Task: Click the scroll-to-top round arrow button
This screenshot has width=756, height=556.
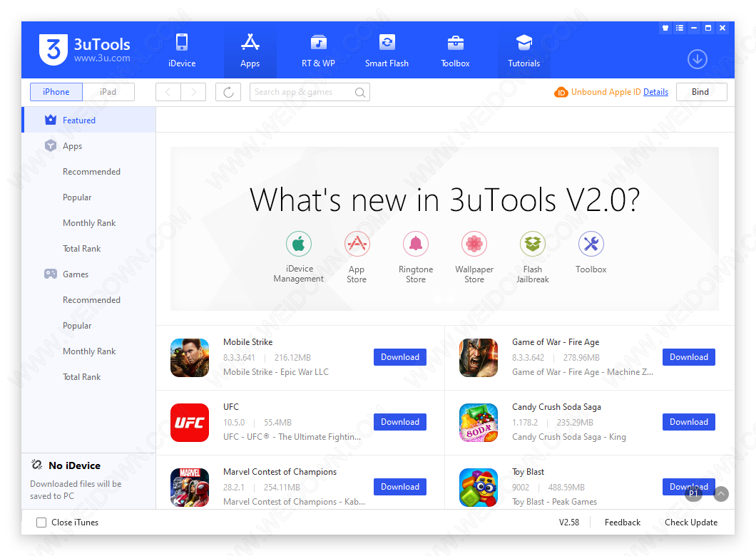Action: (x=721, y=494)
